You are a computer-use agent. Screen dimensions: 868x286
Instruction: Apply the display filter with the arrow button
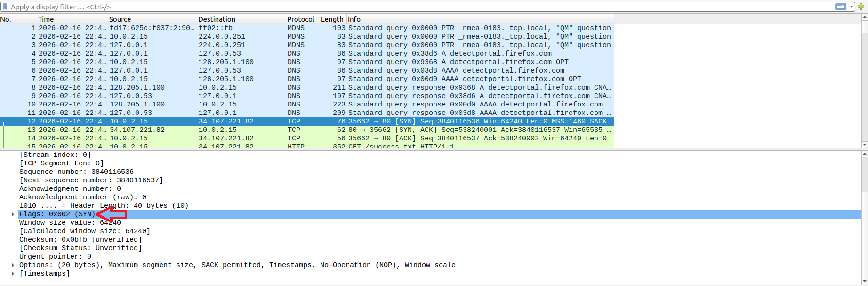pos(840,7)
